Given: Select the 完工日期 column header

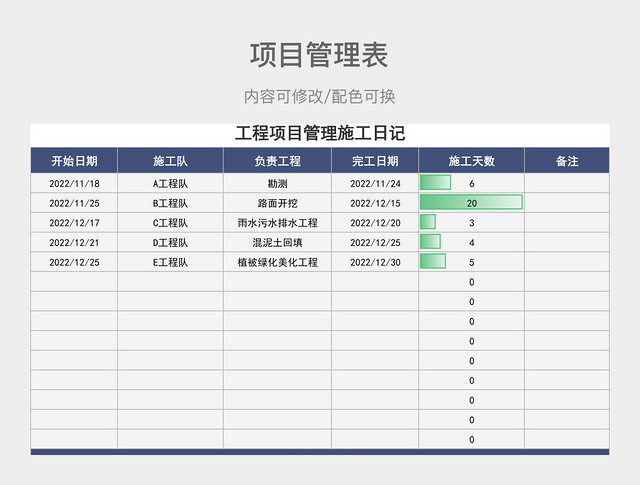Looking at the screenshot, I should pos(375,161).
